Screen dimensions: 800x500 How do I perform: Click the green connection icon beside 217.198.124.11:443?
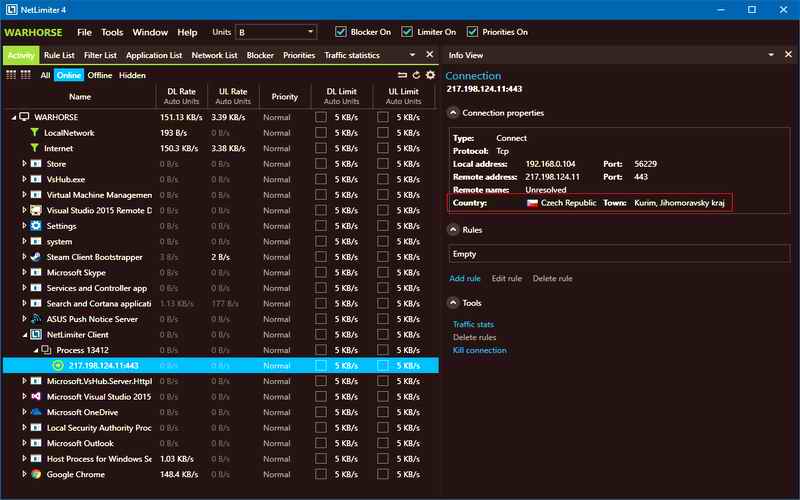point(58,366)
